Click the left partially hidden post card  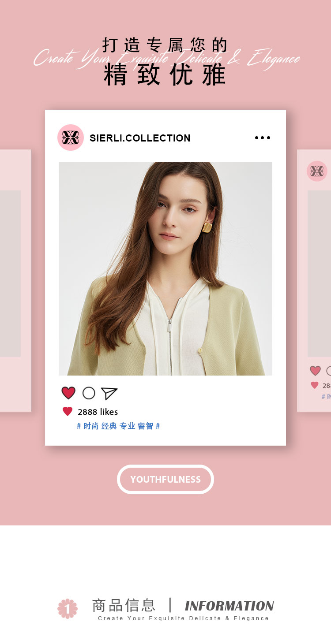[x=15, y=280]
